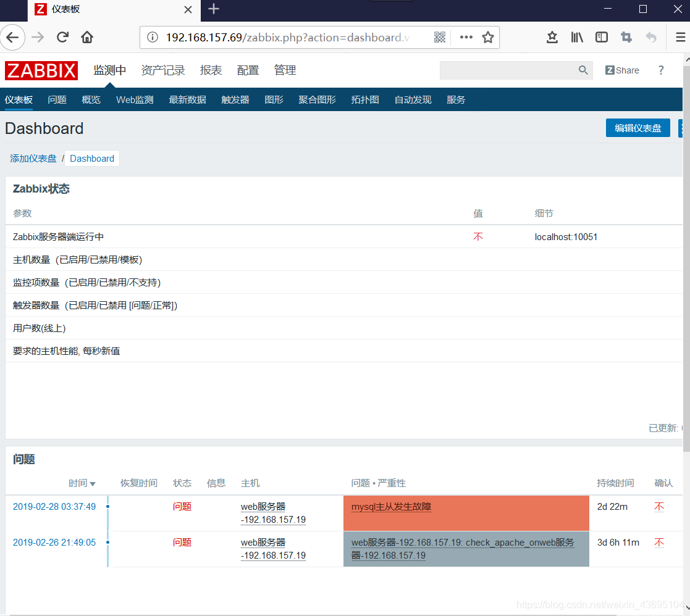Select the 自动发现 submenu tab
This screenshot has width=690, height=616.
coord(413,100)
